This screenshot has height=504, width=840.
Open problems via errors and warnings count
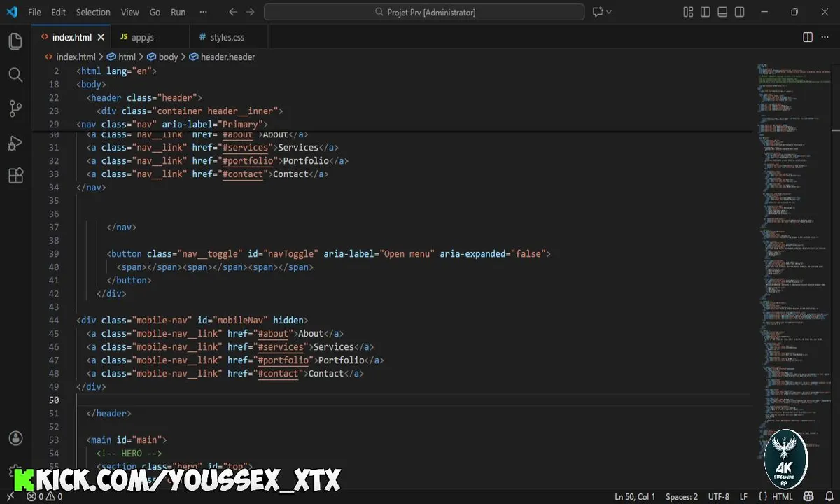[44, 497]
